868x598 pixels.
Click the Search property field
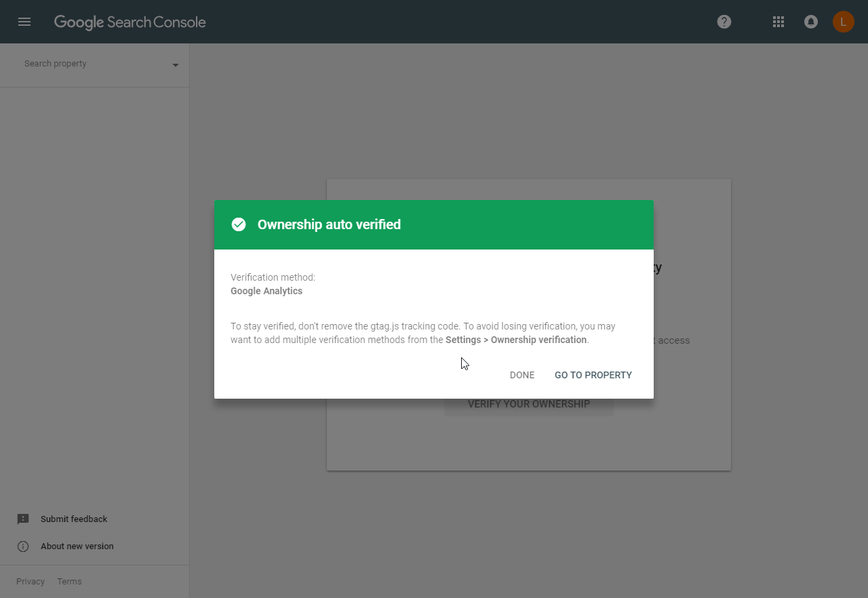coord(94,64)
